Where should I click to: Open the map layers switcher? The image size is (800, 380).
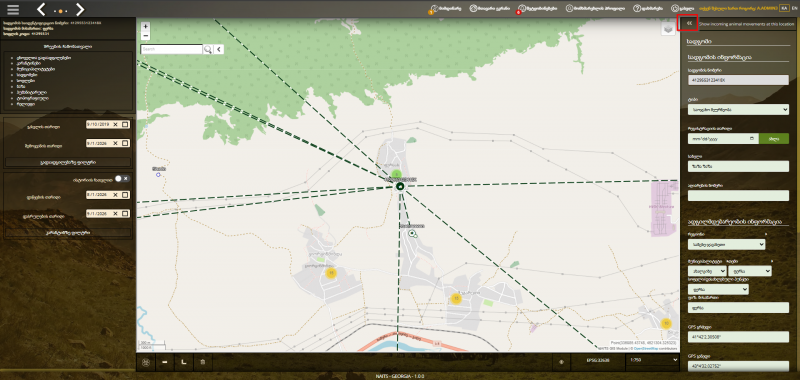(x=668, y=30)
